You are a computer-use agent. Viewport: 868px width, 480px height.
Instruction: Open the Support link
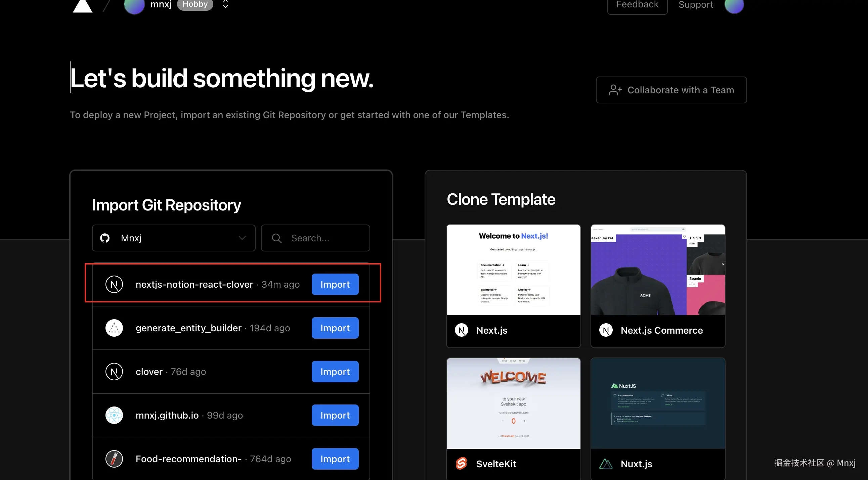695,5
